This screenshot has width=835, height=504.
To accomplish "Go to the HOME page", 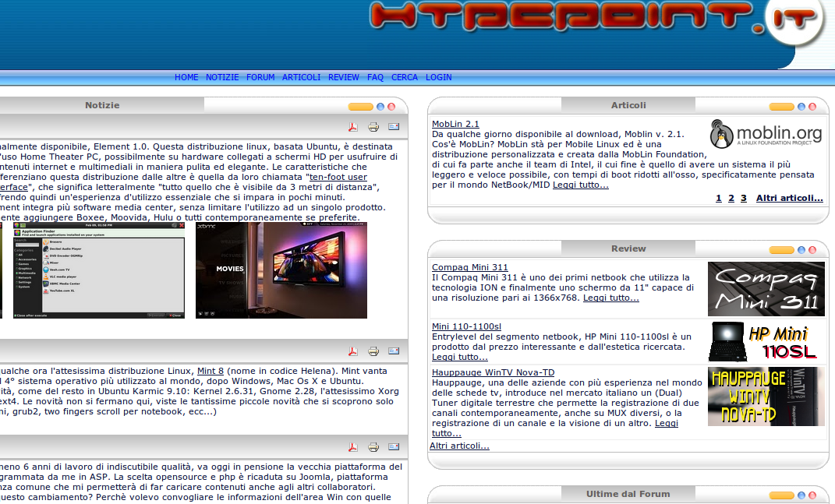I will pyautogui.click(x=186, y=77).
